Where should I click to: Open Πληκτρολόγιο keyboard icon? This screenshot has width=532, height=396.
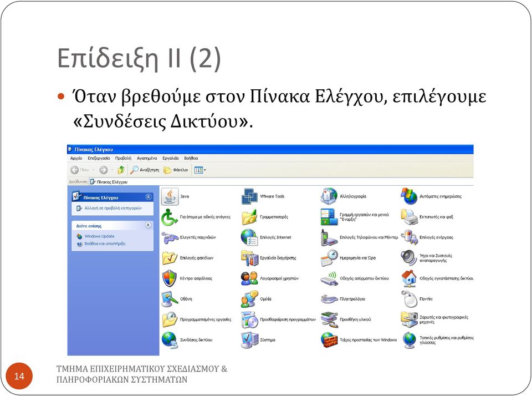click(x=329, y=299)
